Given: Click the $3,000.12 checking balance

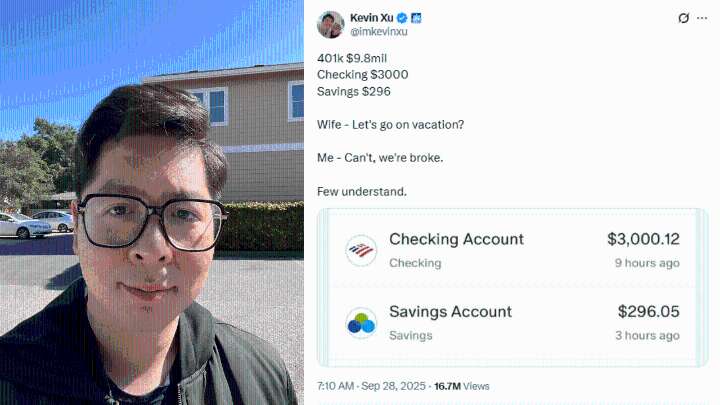Looking at the screenshot, I should (643, 239).
